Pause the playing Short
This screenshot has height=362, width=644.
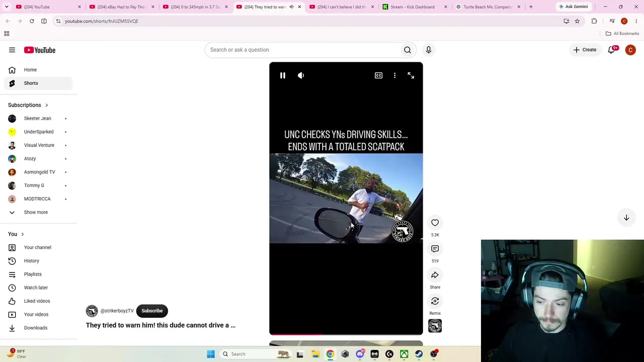click(x=283, y=75)
